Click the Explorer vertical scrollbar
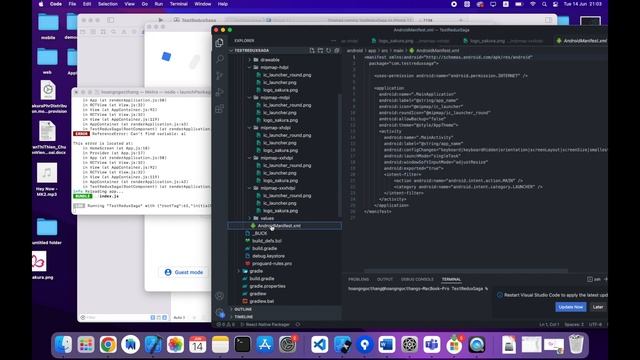The image size is (640, 360). point(339,155)
